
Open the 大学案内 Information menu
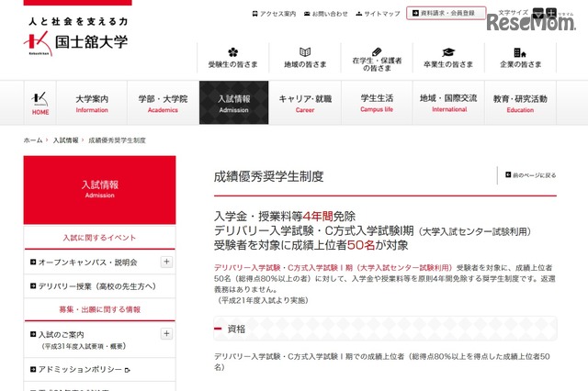(93, 102)
